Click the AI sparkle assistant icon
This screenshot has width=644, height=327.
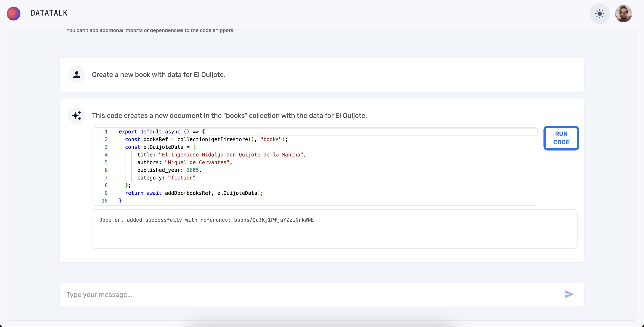76,116
